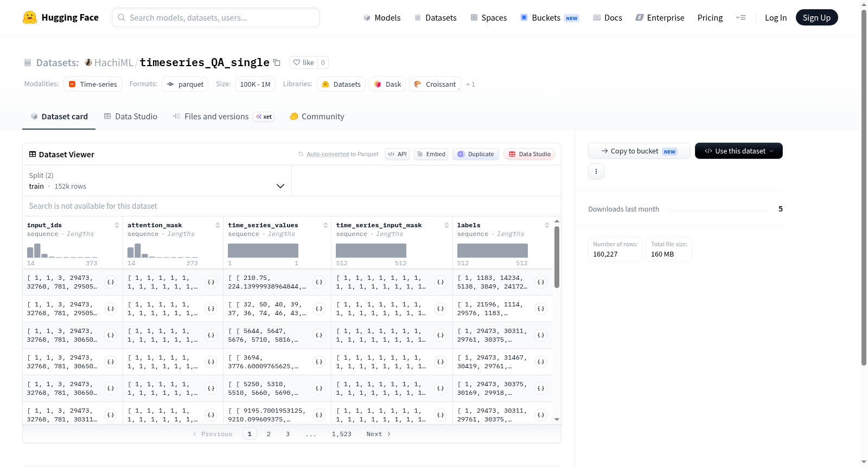Focus the search models, datasets, users field

(x=216, y=17)
